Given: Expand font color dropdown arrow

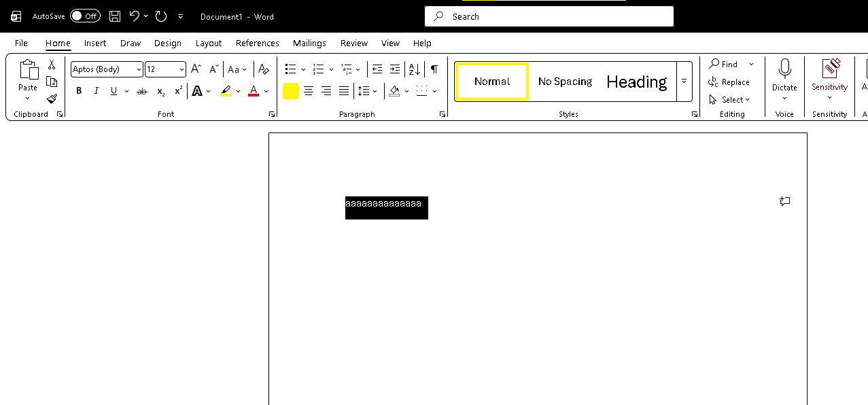Looking at the screenshot, I should (266, 91).
